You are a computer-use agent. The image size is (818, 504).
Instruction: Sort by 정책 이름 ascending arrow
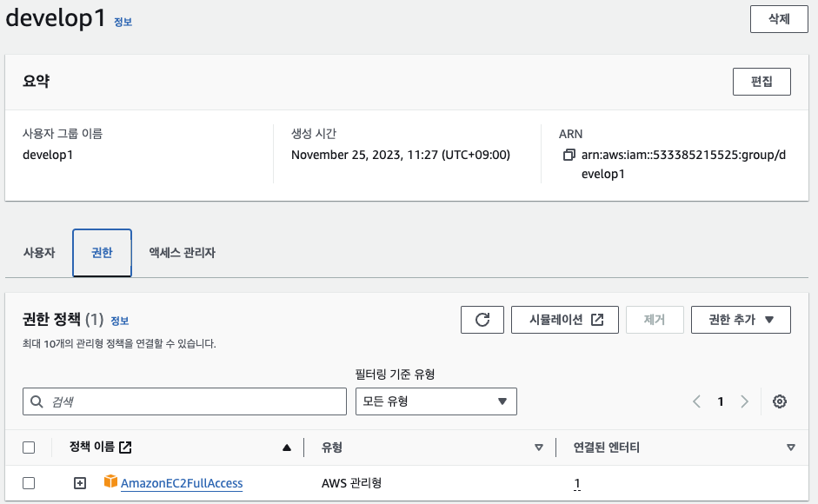click(287, 448)
